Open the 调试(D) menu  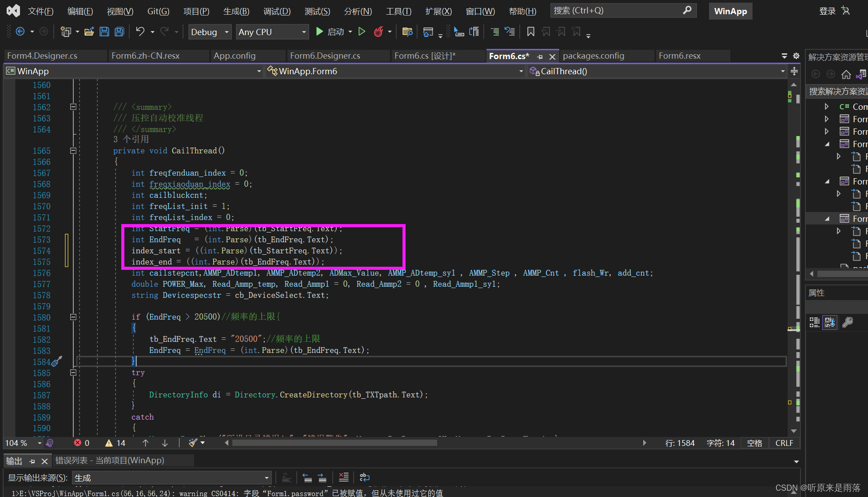277,11
